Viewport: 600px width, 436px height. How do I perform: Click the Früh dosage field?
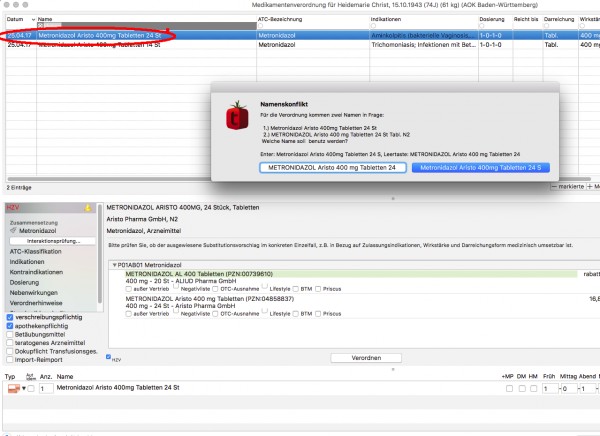[x=550, y=389]
